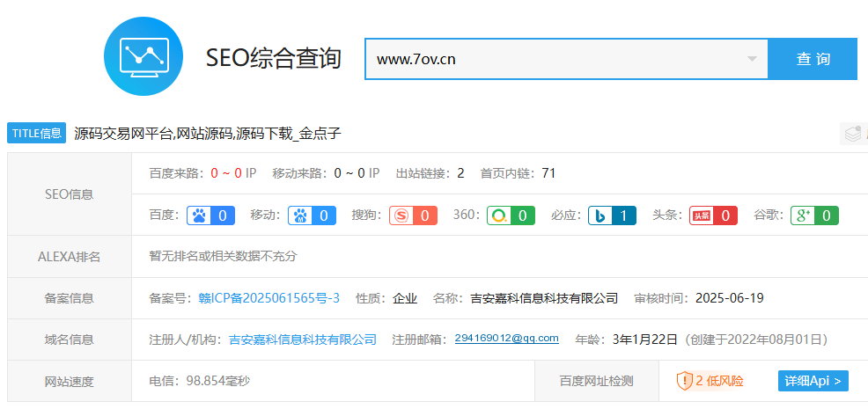868x409 pixels.
Task: Click the layered stack icon beside title
Action: tap(852, 134)
